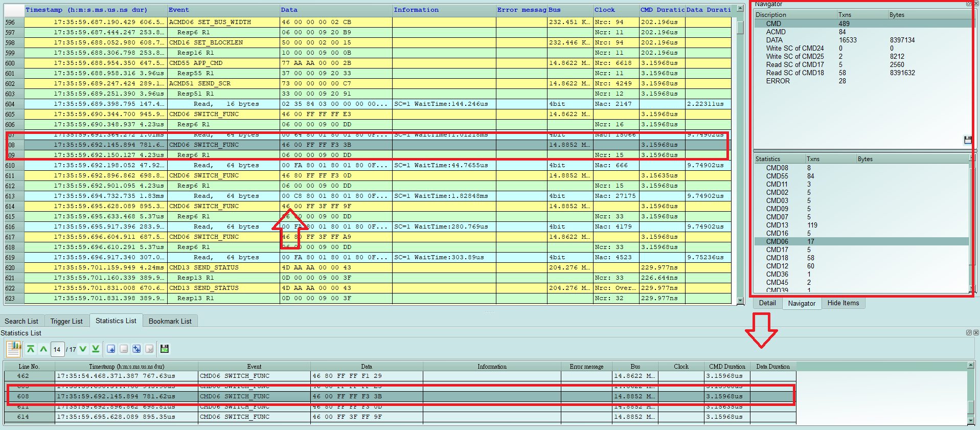Select CMD13 in Statistics panel
980x430 pixels.
click(x=862, y=225)
